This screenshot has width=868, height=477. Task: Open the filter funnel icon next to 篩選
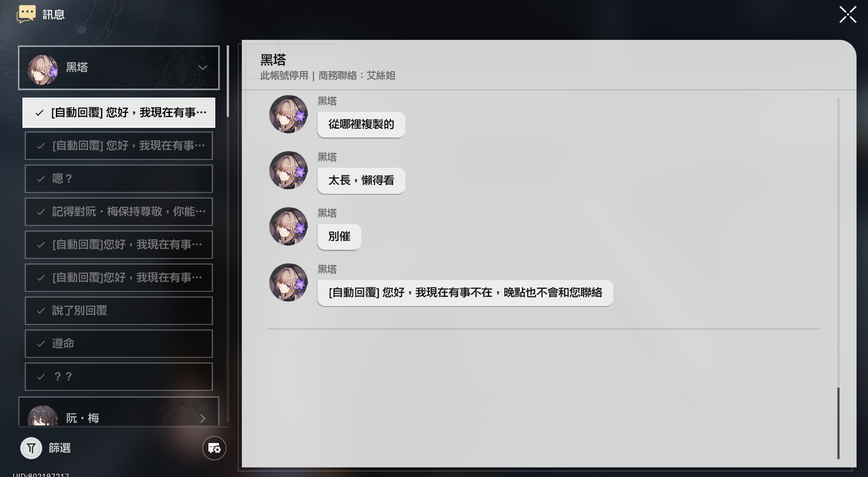pyautogui.click(x=31, y=448)
